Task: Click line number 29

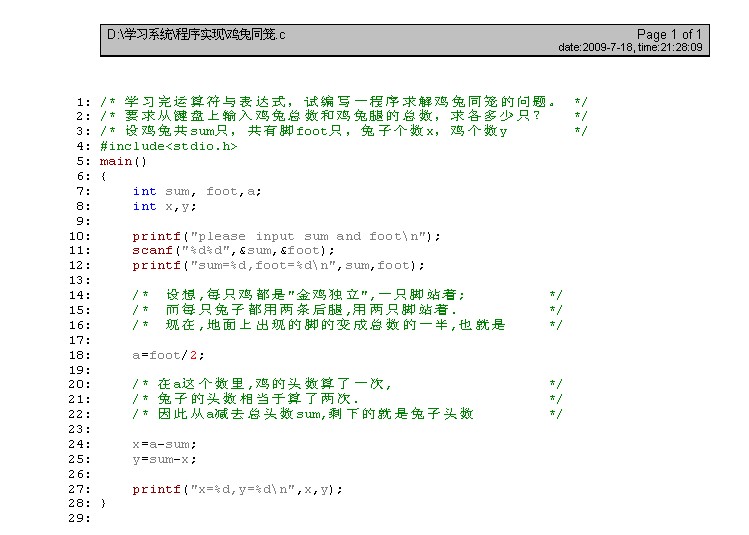Action: 79,519
